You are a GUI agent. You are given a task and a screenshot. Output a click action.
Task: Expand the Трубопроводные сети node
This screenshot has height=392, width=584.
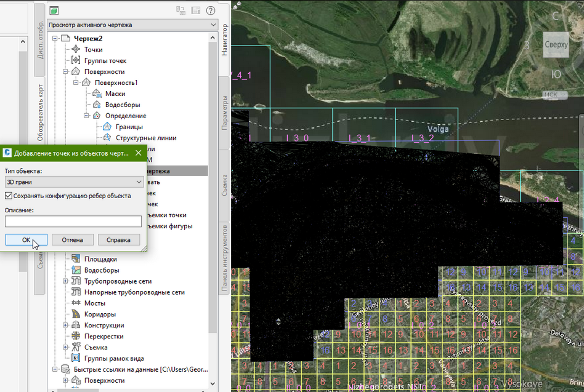[x=65, y=281]
